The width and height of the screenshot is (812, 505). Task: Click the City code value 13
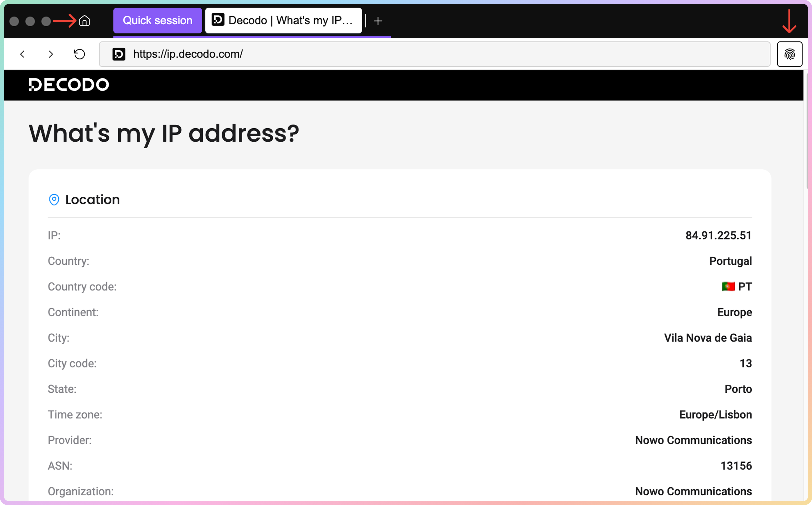[x=746, y=363]
